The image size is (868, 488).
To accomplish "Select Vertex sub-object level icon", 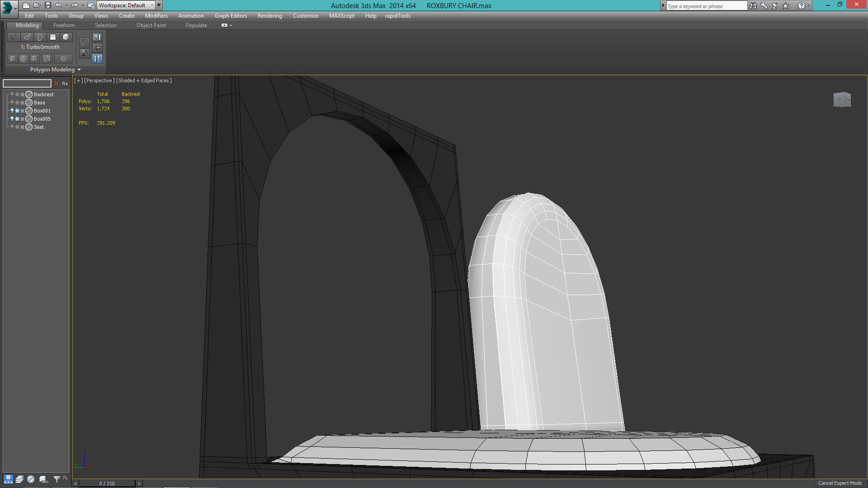I will [13, 37].
